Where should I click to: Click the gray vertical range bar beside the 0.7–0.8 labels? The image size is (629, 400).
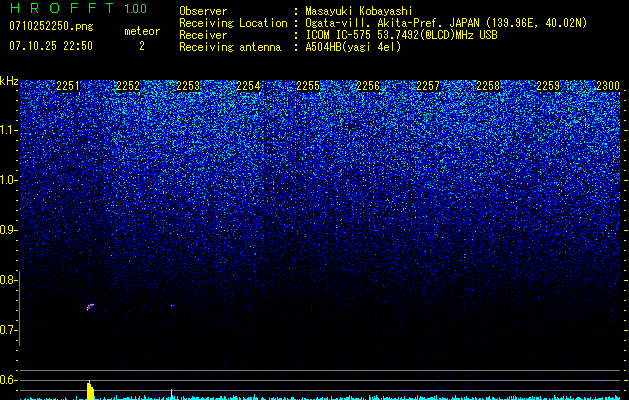click(20, 308)
